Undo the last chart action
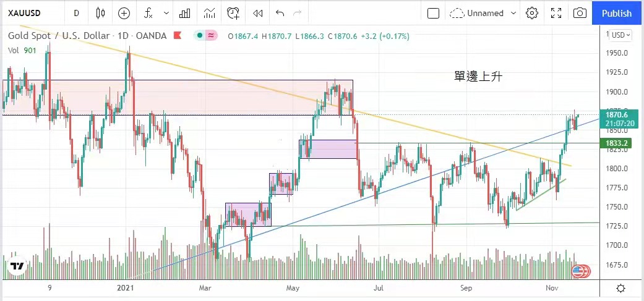644x301 pixels. (x=280, y=13)
